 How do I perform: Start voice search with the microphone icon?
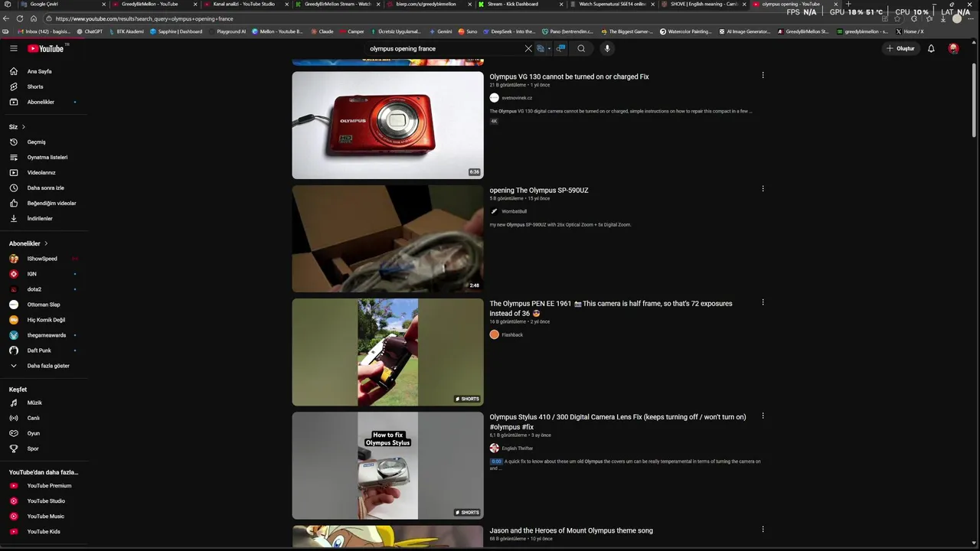(607, 48)
